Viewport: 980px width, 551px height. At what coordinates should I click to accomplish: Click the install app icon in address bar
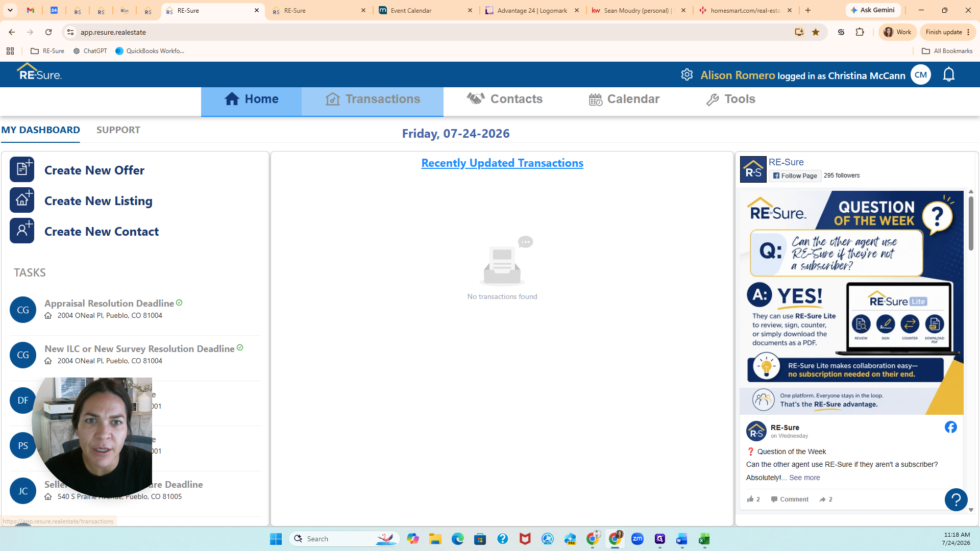point(799,32)
